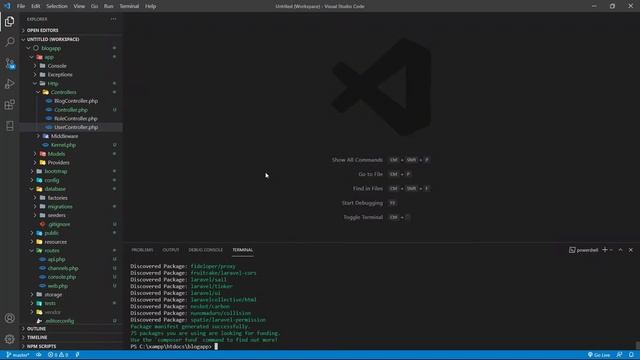
Task: Maximize terminal panel with up chevron
Action: 620,250
